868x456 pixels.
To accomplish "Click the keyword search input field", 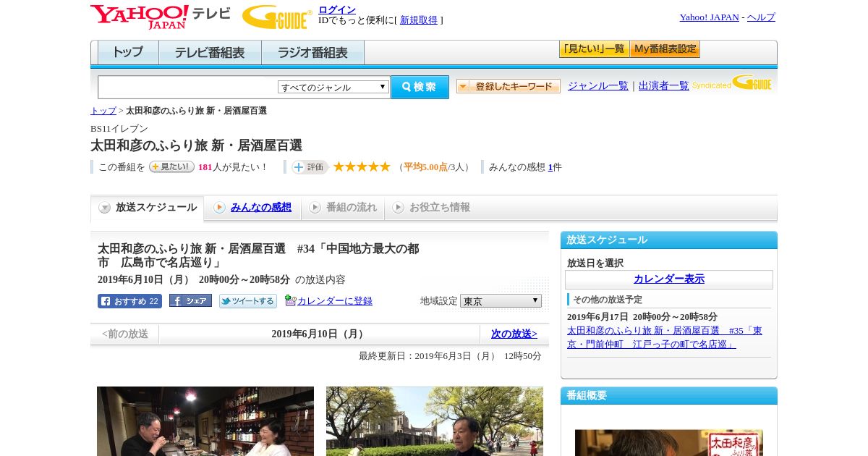I will (x=188, y=87).
